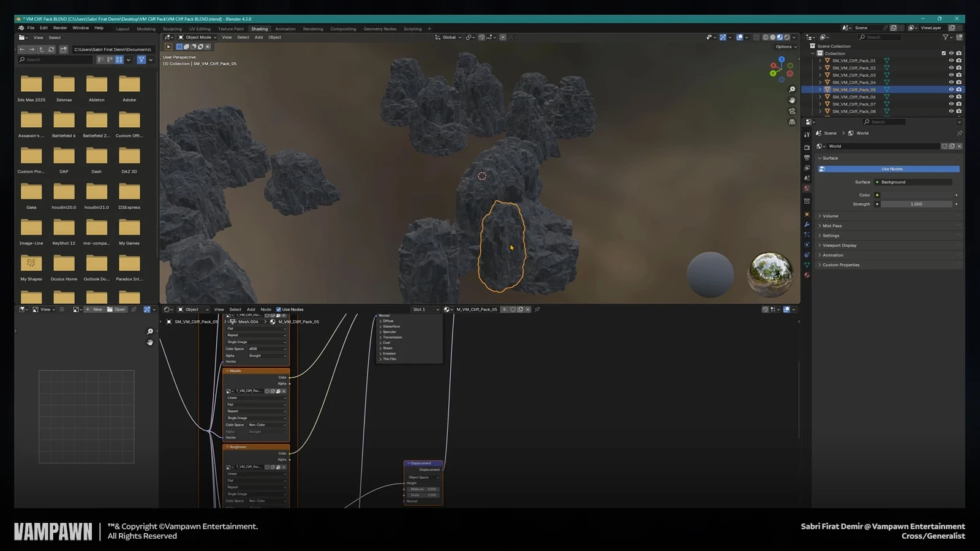The image size is (980, 551).
Task: Expand SM_VM_Cliff_Pack_01 in the outliner tree
Action: pyautogui.click(x=820, y=61)
